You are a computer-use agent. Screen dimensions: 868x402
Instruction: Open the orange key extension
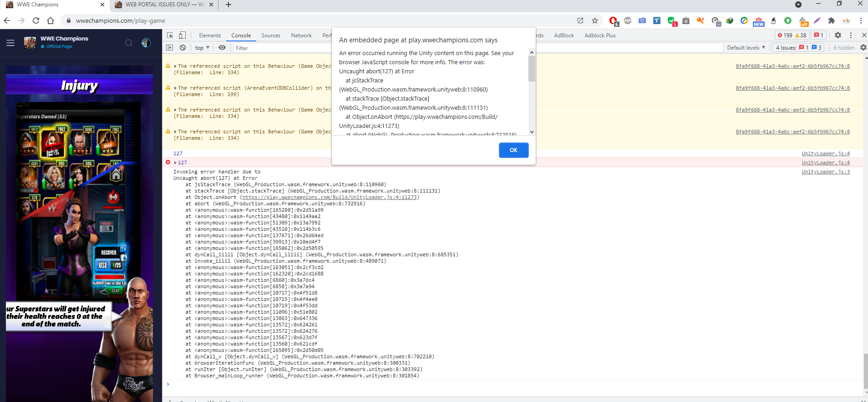click(x=700, y=20)
